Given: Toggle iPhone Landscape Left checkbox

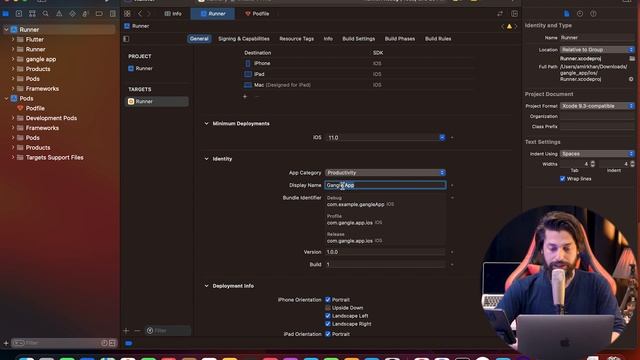Looking at the screenshot, I should coord(328,316).
